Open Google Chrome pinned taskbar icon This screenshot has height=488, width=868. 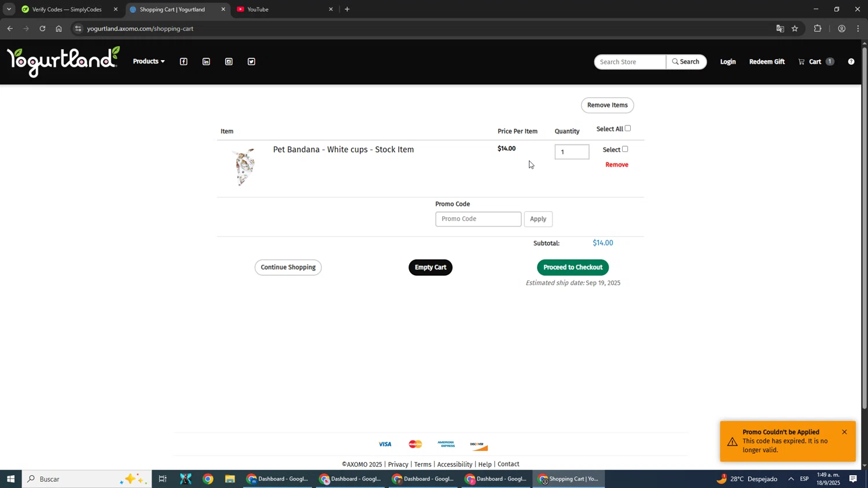pos(208,479)
